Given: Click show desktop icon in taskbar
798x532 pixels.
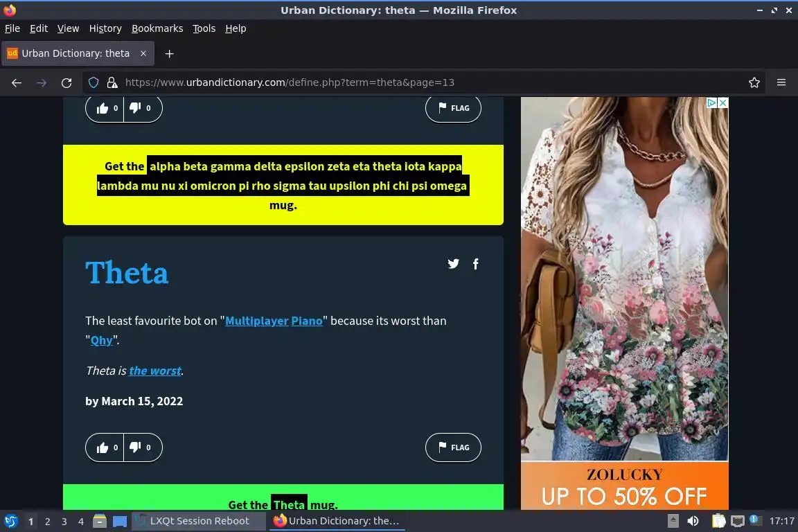Looking at the screenshot, I should coord(120,521).
